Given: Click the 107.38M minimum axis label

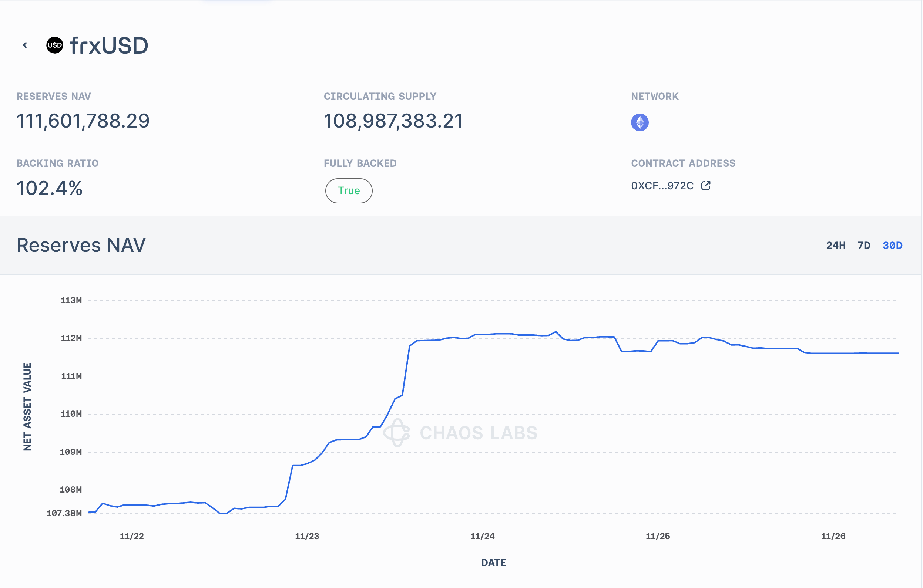Looking at the screenshot, I should pyautogui.click(x=64, y=513).
